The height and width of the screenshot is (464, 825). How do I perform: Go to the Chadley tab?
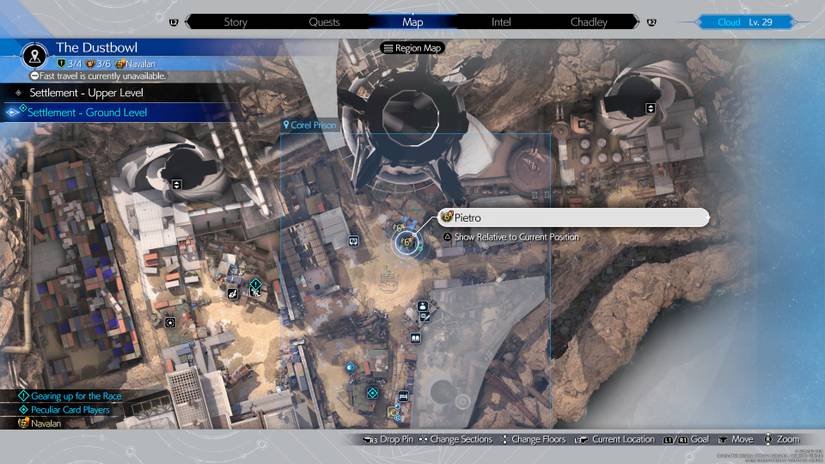tap(589, 22)
